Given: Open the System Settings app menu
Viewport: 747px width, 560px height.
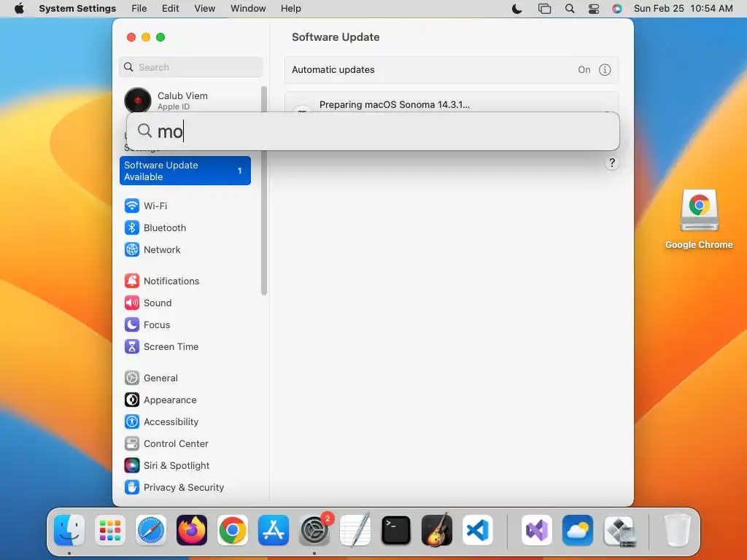Looking at the screenshot, I should coord(77,9).
